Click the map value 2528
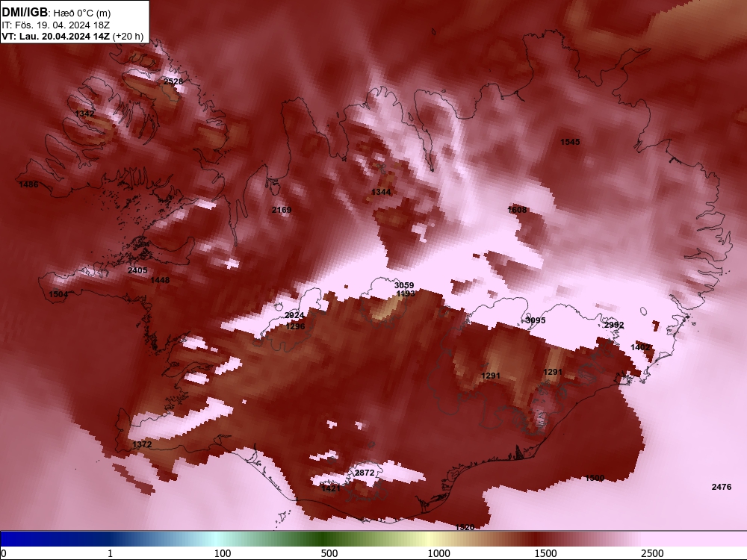 pyautogui.click(x=173, y=81)
